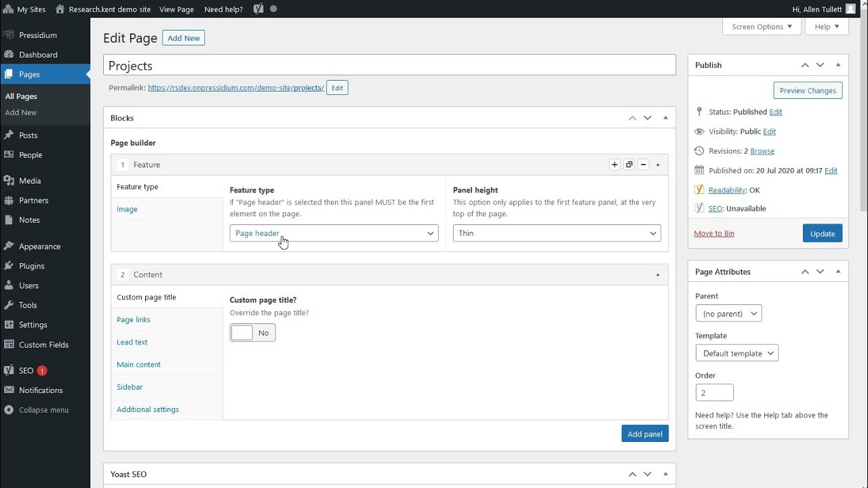Click the Tools wrench icon in sidebar
868x488 pixels.
point(9,305)
